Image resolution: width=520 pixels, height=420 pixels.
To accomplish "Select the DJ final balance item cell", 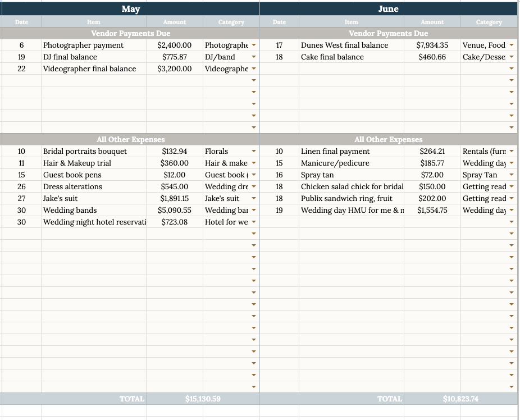I will point(94,57).
